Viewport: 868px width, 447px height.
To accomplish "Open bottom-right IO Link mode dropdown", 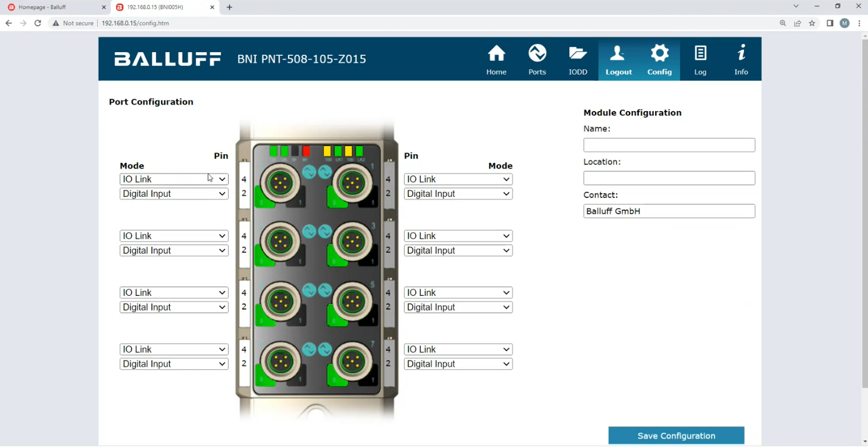I will click(x=458, y=349).
